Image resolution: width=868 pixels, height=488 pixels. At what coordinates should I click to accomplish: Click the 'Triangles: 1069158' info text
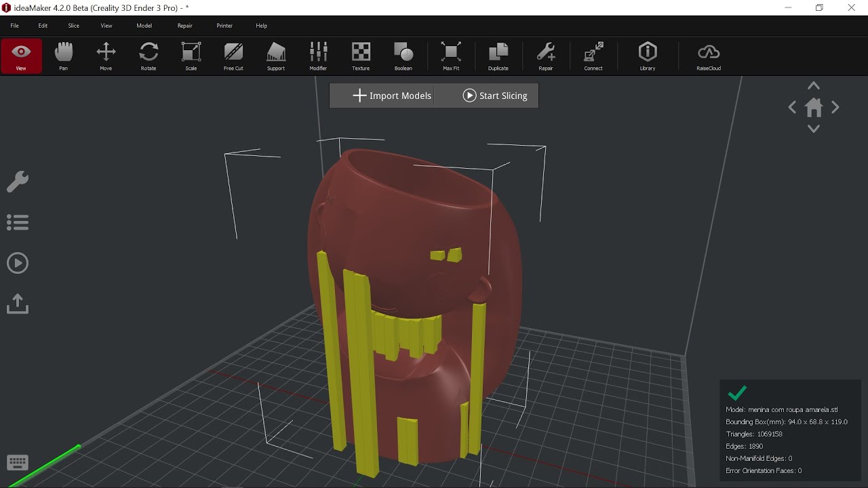pyautogui.click(x=754, y=434)
